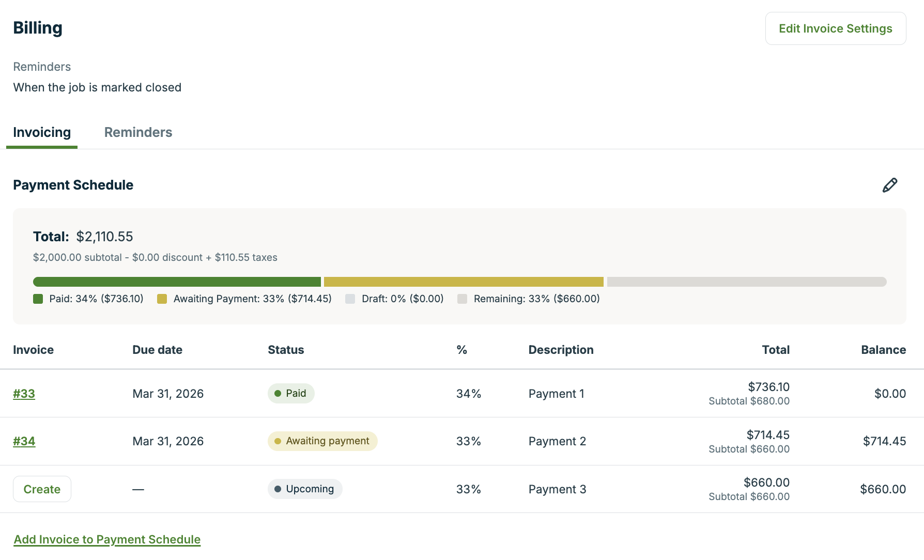Click Create button for Payment 3
This screenshot has width=924, height=560.
(x=42, y=489)
